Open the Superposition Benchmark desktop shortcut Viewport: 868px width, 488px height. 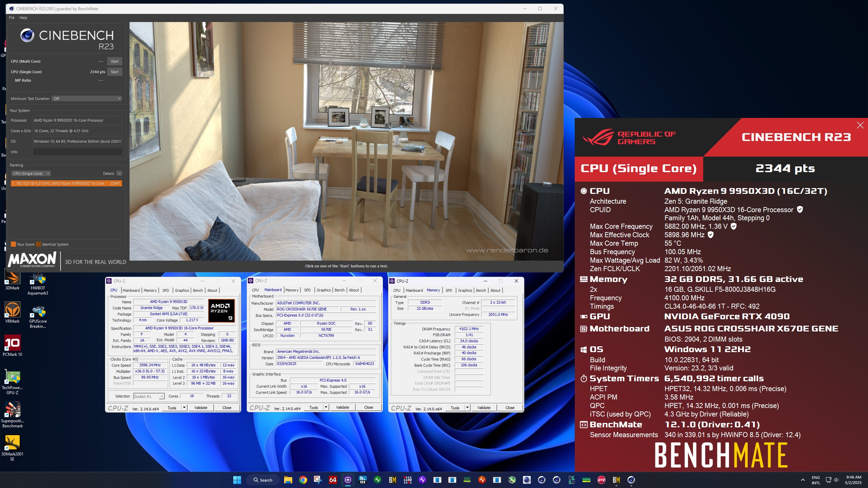pos(12,415)
